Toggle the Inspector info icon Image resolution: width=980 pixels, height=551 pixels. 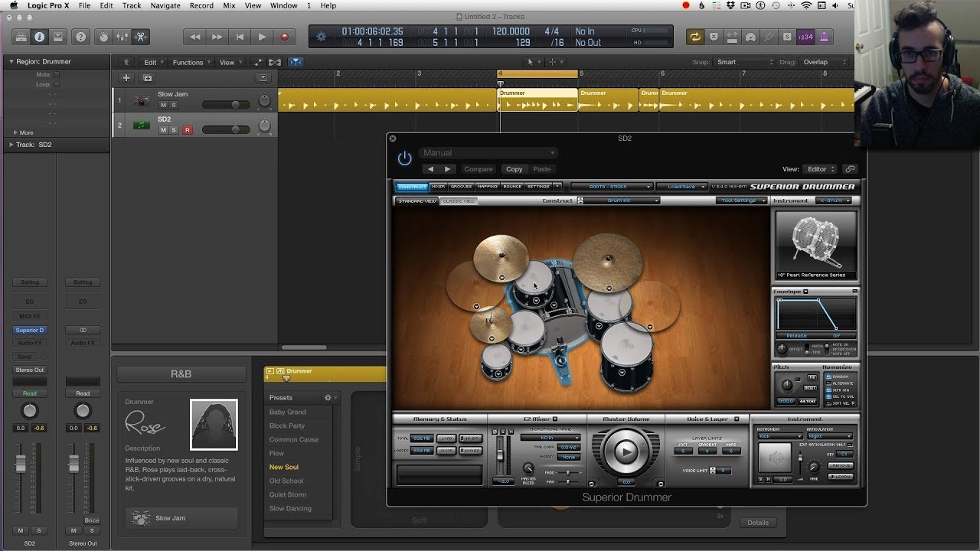pyautogui.click(x=39, y=37)
